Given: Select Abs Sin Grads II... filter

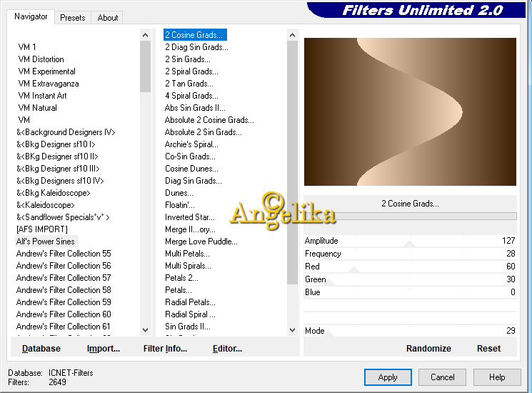Looking at the screenshot, I should [195, 108].
